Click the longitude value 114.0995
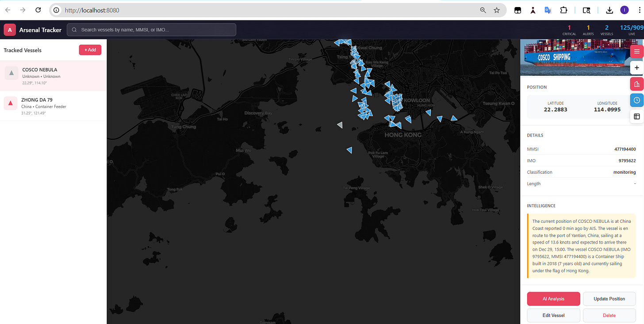Image resolution: width=644 pixels, height=324 pixels. (607, 110)
